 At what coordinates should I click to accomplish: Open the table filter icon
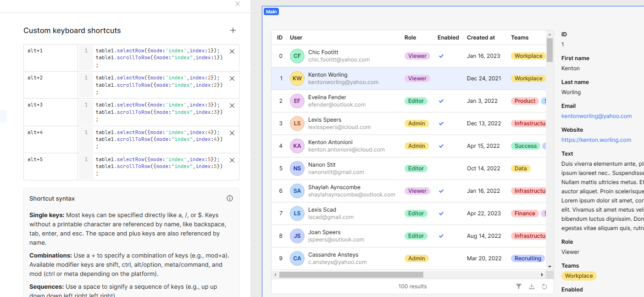pyautogui.click(x=519, y=286)
